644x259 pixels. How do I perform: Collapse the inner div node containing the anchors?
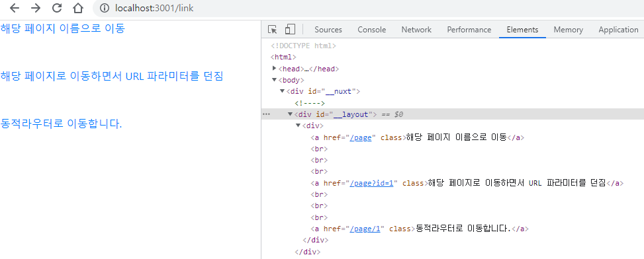pos(298,126)
